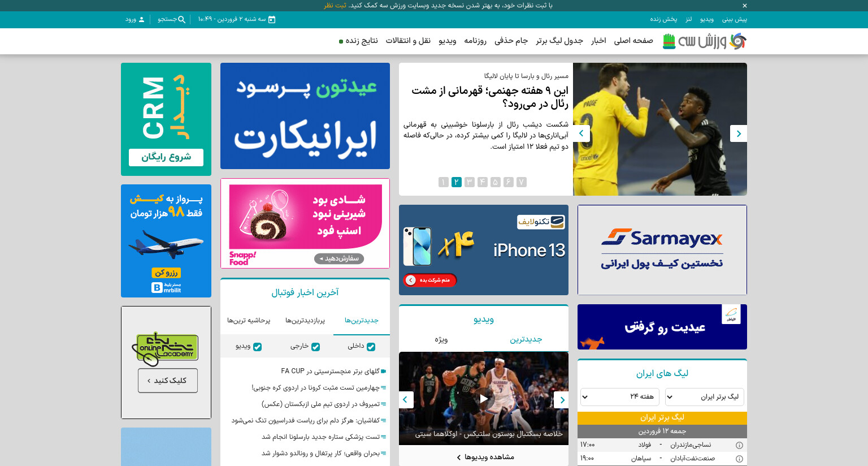Open نتایج زنده menu item
The height and width of the screenshot is (466, 868).
pos(362,41)
